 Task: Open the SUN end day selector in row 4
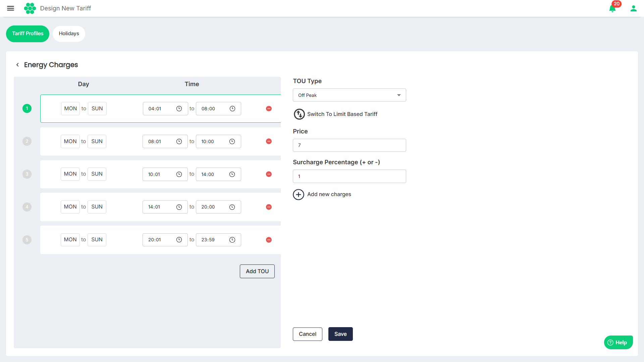tap(97, 207)
